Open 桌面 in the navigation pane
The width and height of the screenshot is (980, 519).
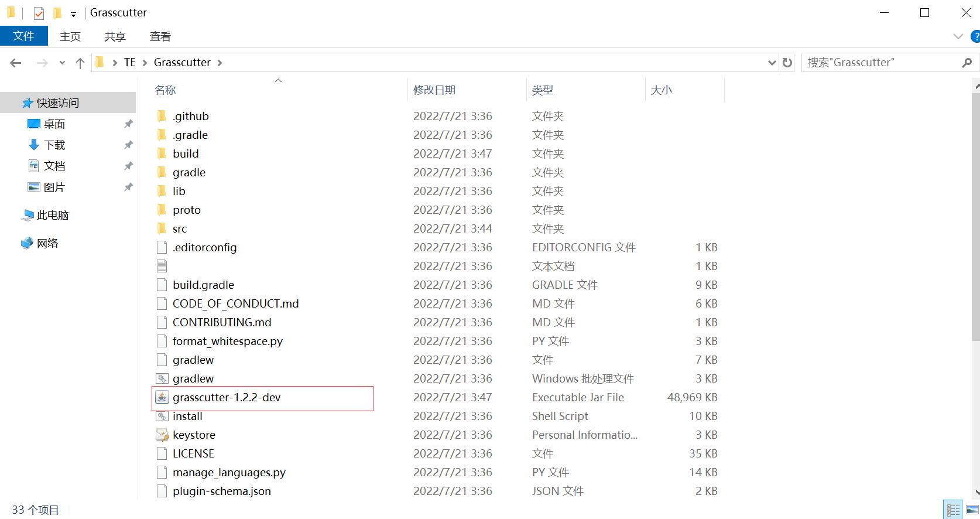click(x=54, y=124)
